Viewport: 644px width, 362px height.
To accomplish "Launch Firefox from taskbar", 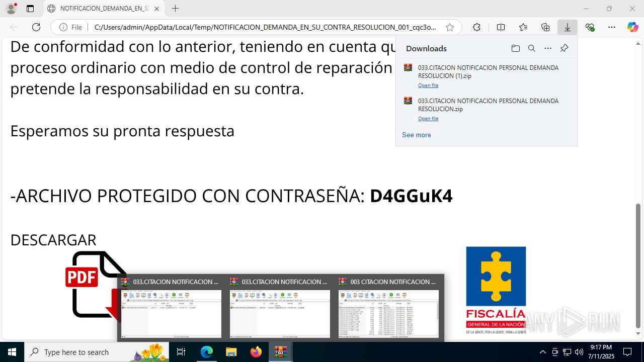I will point(256,352).
